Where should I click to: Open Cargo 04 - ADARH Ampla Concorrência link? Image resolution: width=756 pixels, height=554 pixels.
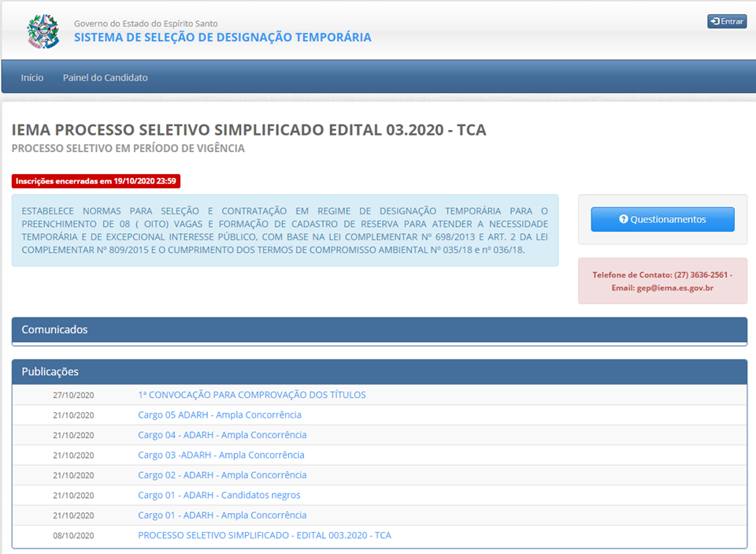pos(222,435)
